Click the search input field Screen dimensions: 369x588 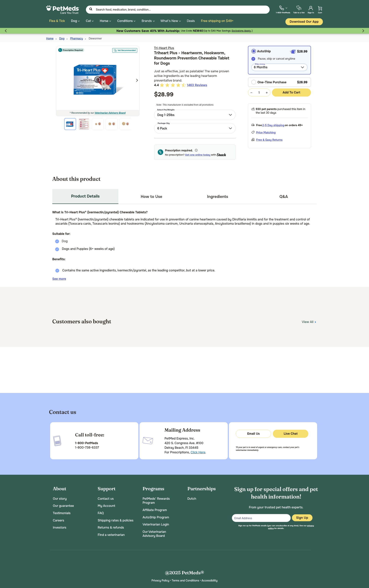tap(178, 10)
